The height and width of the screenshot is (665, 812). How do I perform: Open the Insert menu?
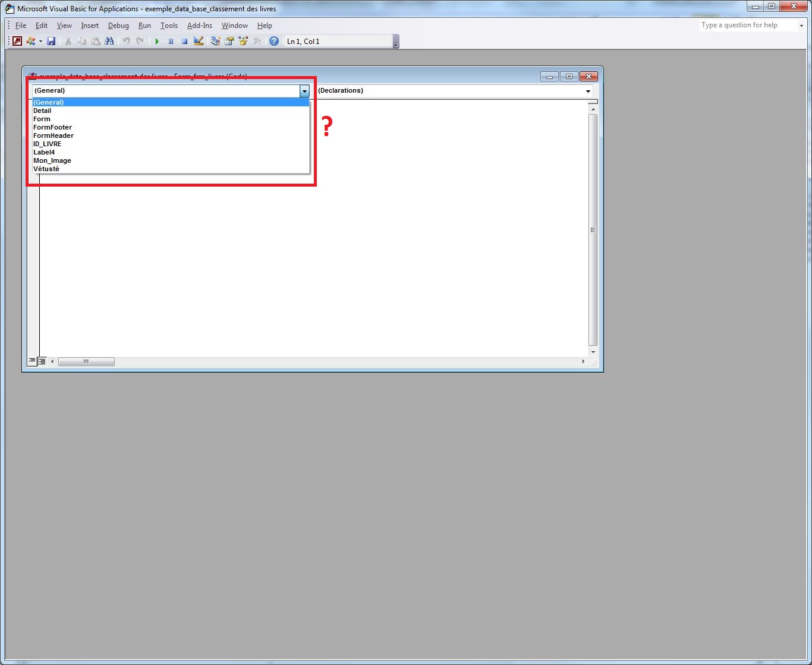pos(90,26)
